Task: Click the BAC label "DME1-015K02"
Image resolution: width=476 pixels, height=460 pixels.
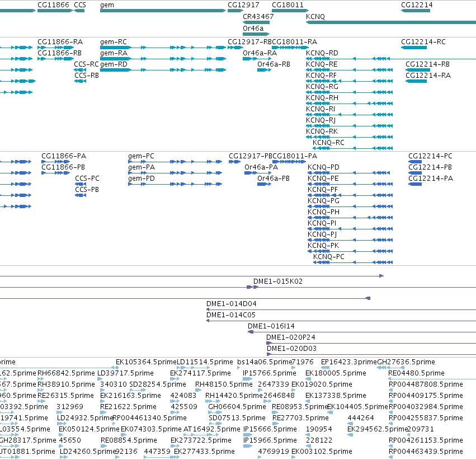Action: (278, 281)
